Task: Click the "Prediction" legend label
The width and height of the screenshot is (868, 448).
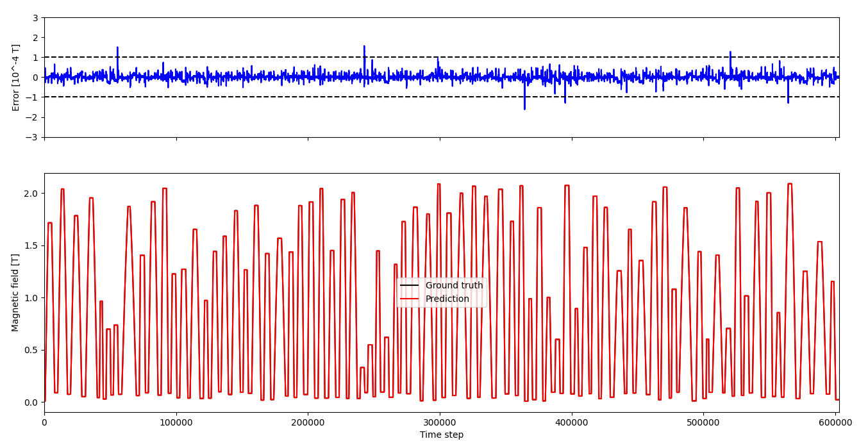Action: 447,299
